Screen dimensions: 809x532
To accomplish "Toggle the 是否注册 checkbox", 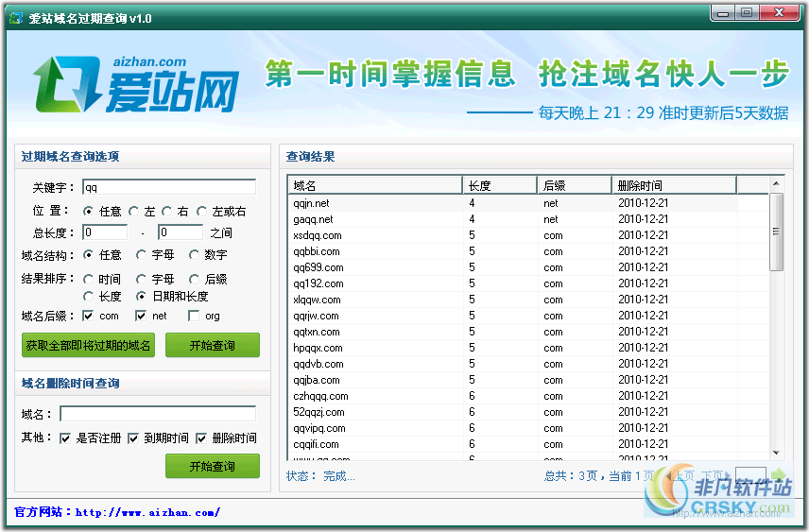I will tap(65, 438).
